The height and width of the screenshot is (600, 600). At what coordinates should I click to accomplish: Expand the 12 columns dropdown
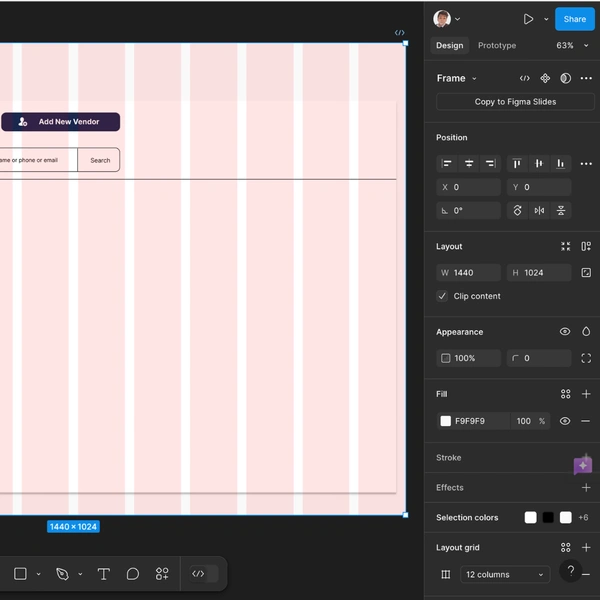[x=505, y=574]
